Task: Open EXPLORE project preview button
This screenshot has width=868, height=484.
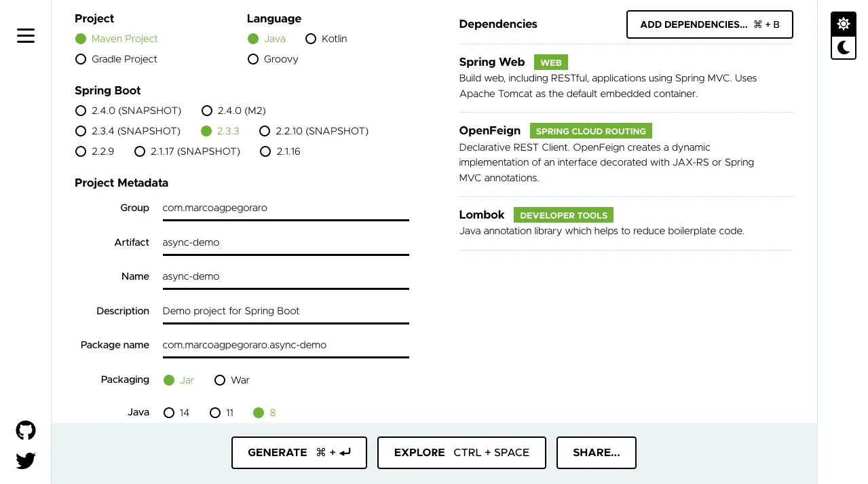Action: coord(461,453)
